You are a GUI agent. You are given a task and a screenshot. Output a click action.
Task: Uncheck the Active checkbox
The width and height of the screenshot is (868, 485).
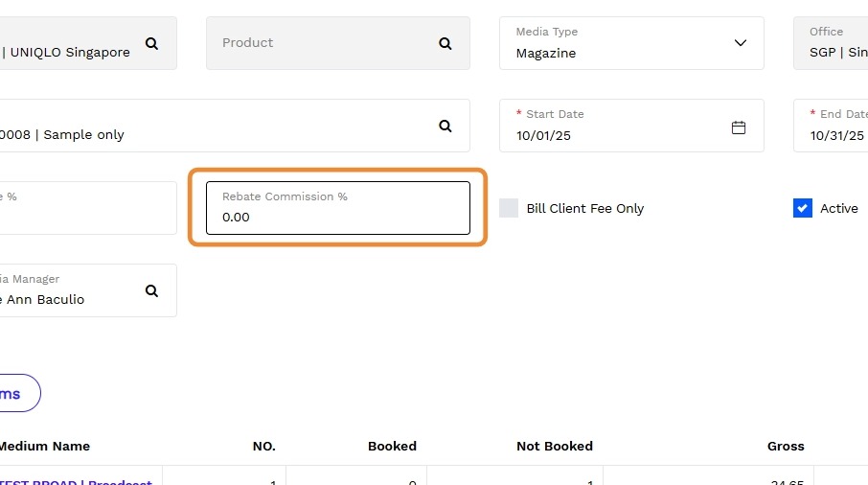pyautogui.click(x=803, y=208)
